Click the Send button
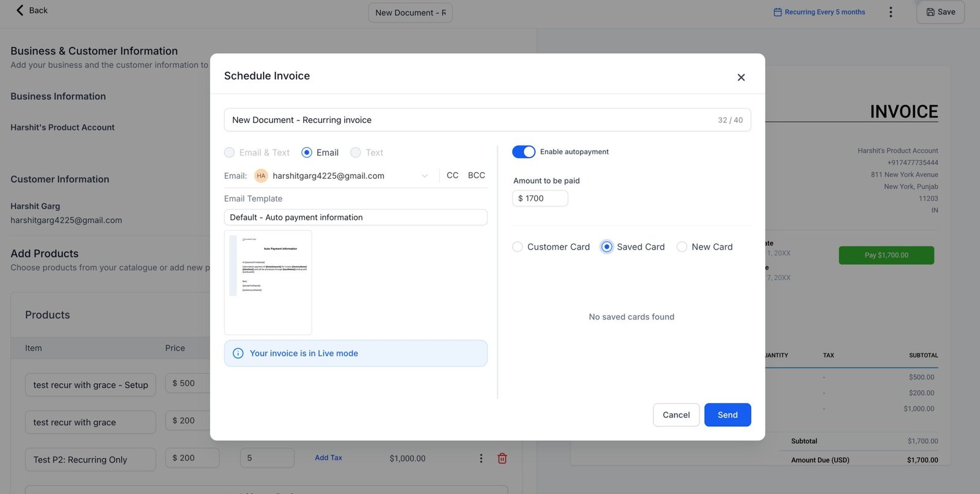 click(x=727, y=415)
